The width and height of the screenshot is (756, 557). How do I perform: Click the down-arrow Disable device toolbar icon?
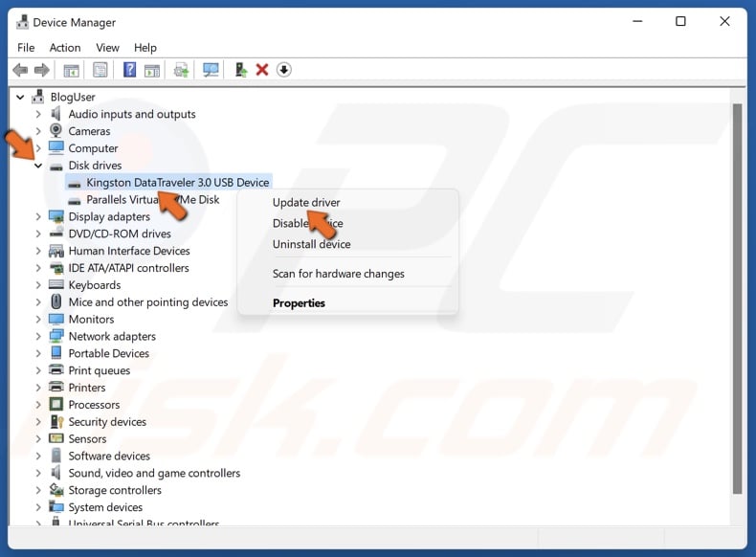tap(284, 70)
